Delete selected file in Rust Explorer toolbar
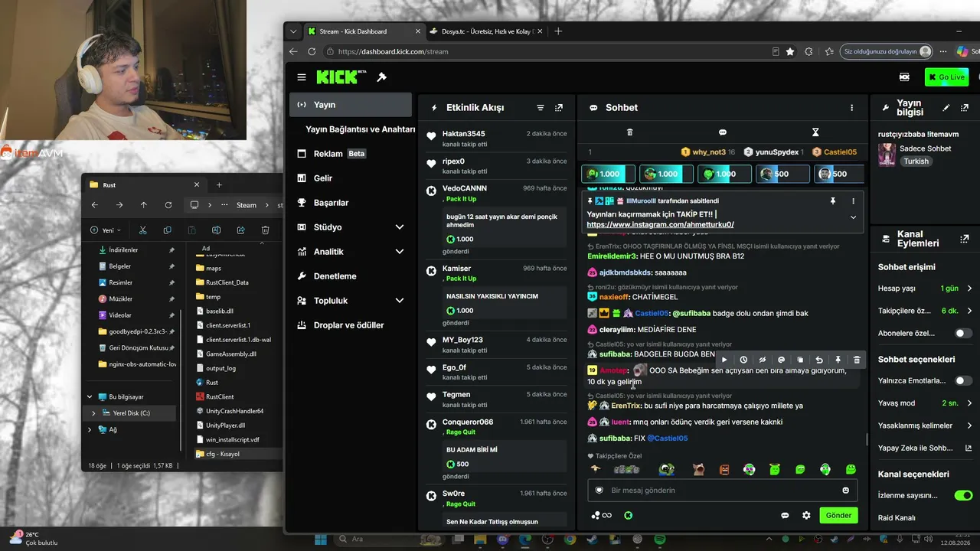 click(x=265, y=230)
